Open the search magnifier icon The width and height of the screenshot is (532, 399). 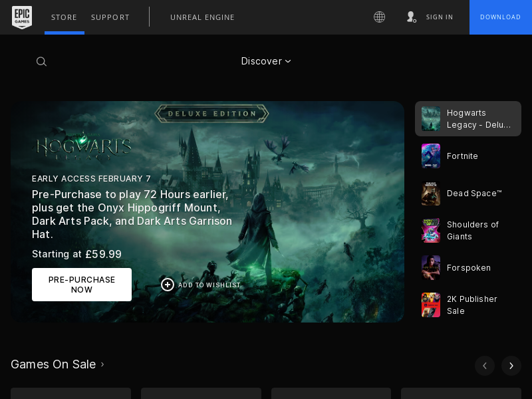pos(41,61)
